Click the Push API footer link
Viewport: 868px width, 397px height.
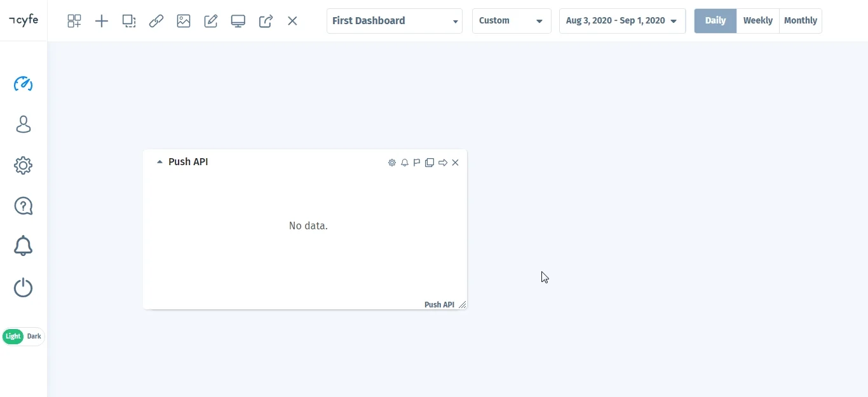(439, 305)
